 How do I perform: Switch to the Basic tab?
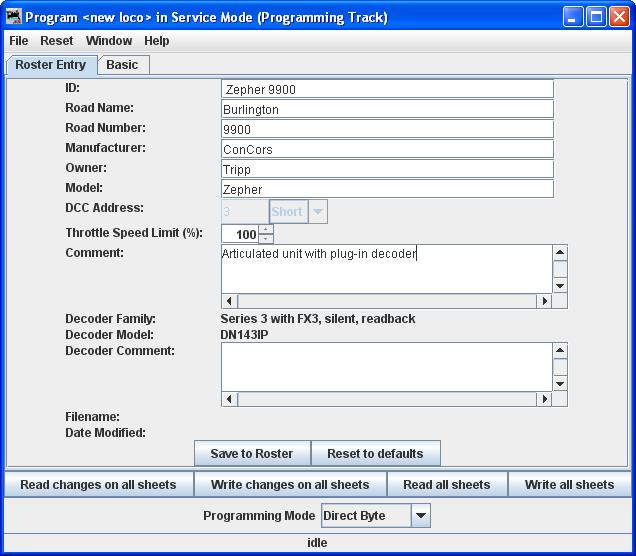[123, 65]
